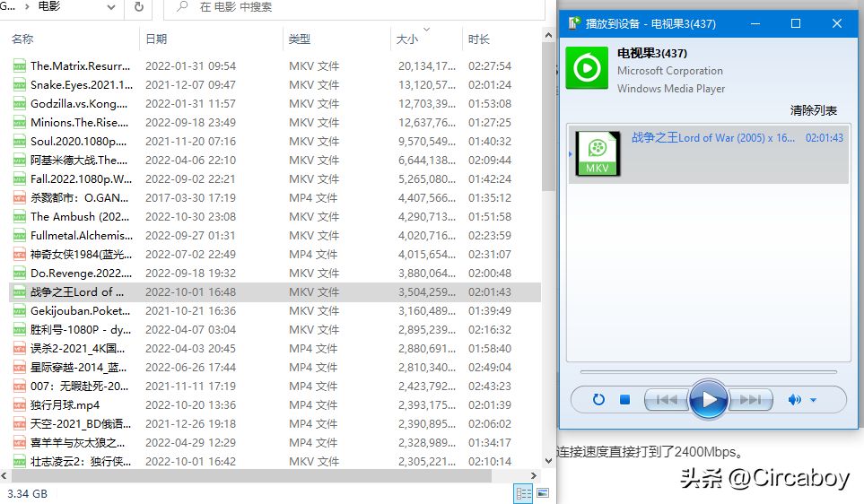This screenshot has width=864, height=504.
Task: Click the Next track button
Action: (750, 400)
